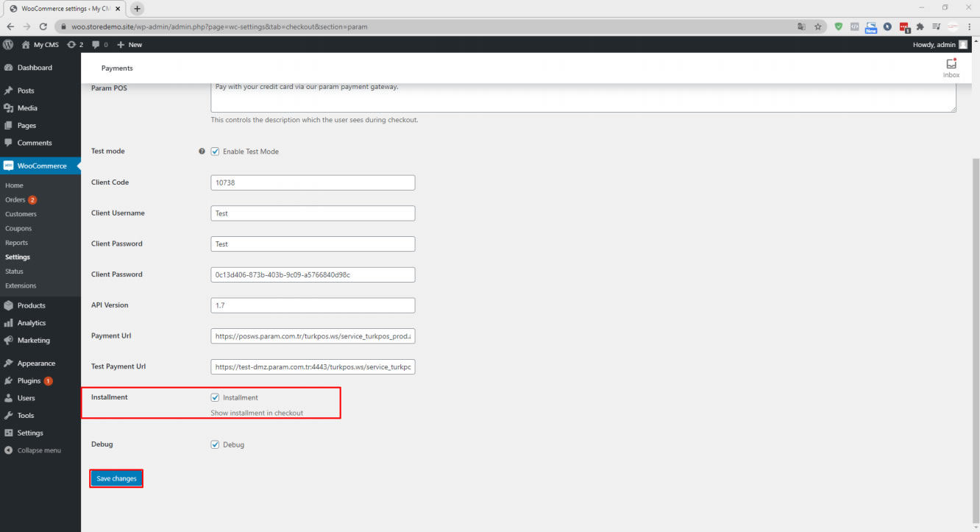Click the translate page icon
This screenshot has height=532, width=980.
(802, 26)
